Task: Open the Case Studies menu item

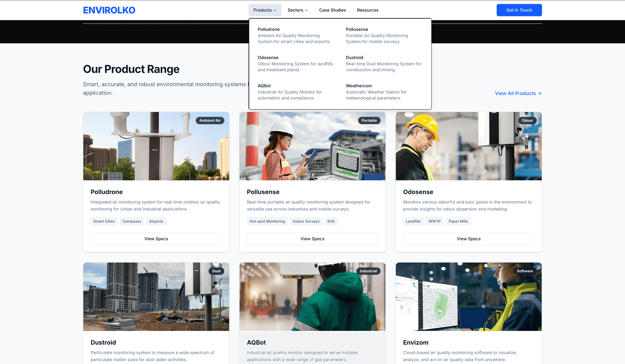Action: [x=332, y=10]
